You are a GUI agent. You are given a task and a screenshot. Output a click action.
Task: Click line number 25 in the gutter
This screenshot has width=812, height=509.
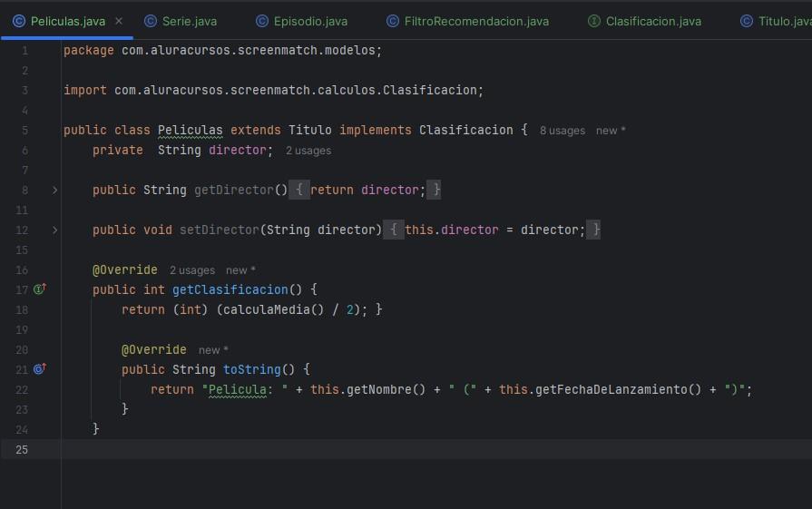[x=21, y=450]
